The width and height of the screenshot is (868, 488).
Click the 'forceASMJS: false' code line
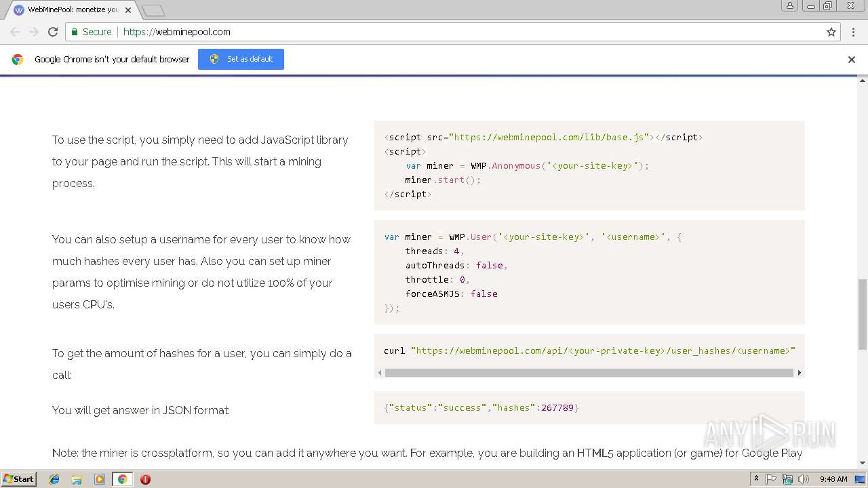tap(452, 293)
